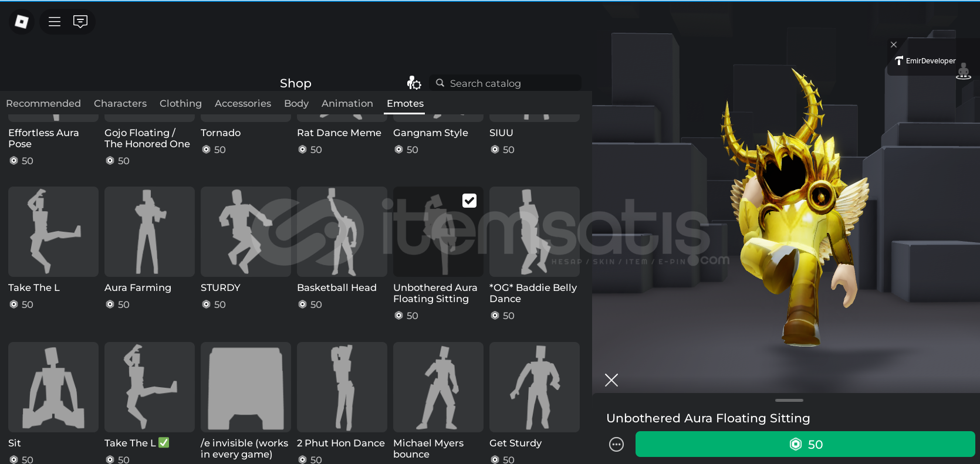Select the Sit emote thumbnail
This screenshot has height=464, width=980.
[x=53, y=387]
